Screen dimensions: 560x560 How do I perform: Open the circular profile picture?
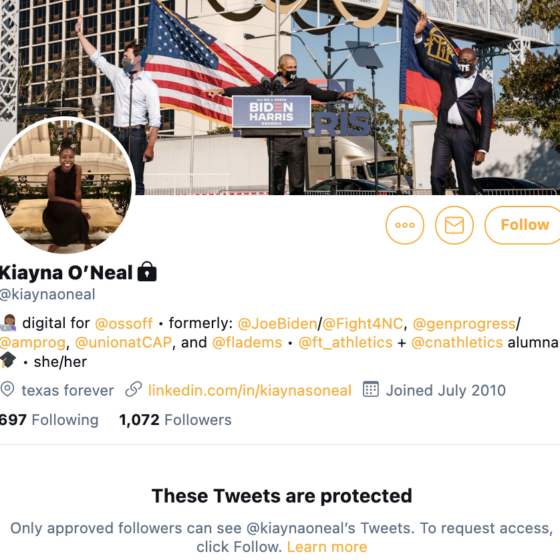coord(65,186)
